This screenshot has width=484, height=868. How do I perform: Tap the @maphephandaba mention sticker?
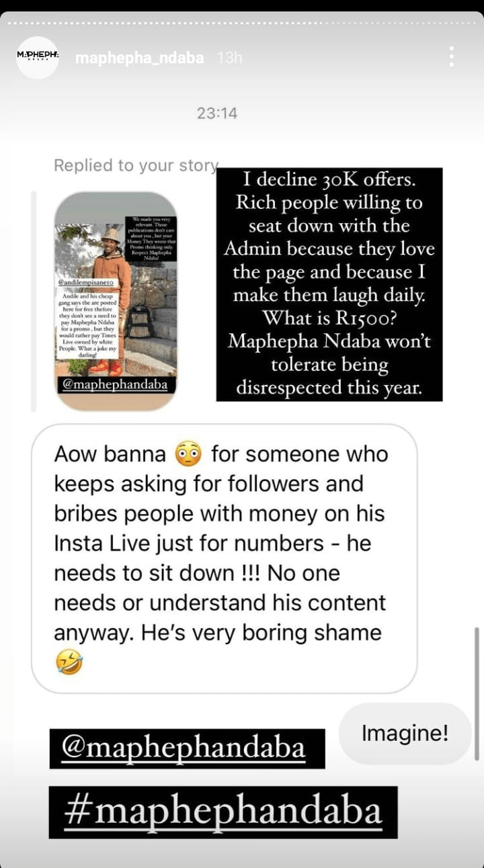tap(187, 748)
